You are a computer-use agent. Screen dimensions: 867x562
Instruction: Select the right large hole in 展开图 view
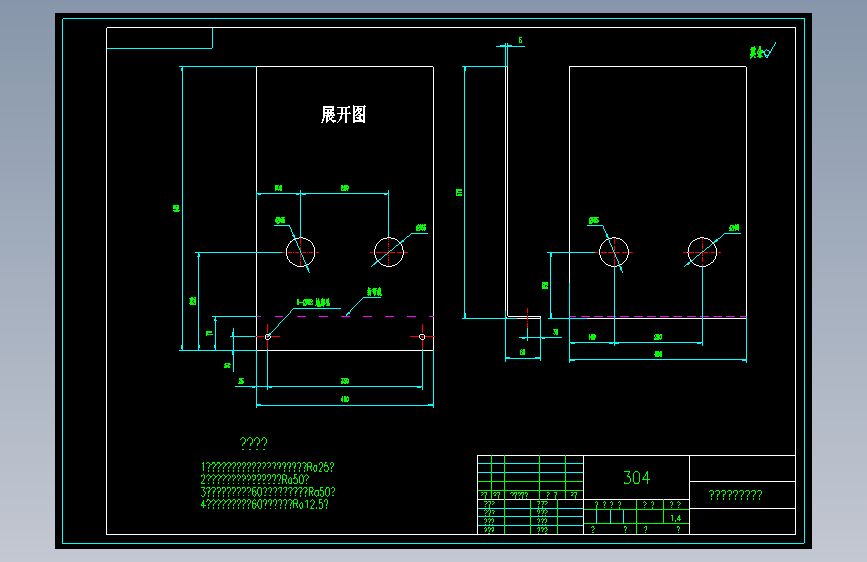389,252
